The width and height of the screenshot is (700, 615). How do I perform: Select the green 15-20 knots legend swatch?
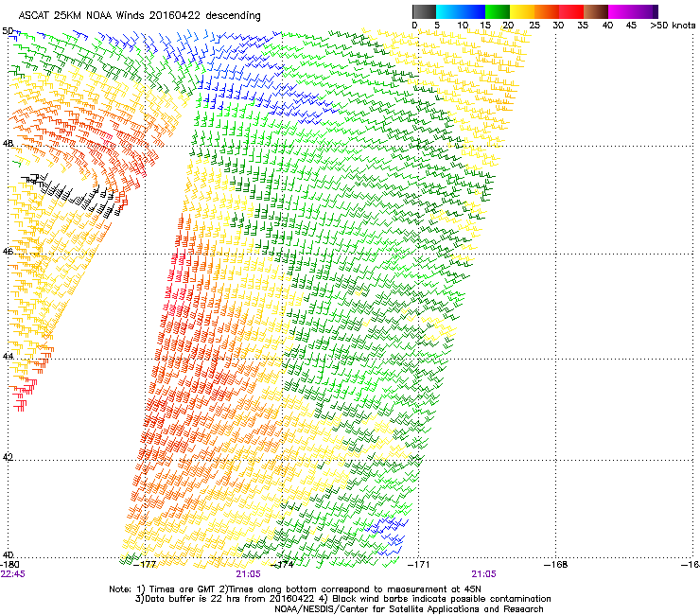[498, 11]
